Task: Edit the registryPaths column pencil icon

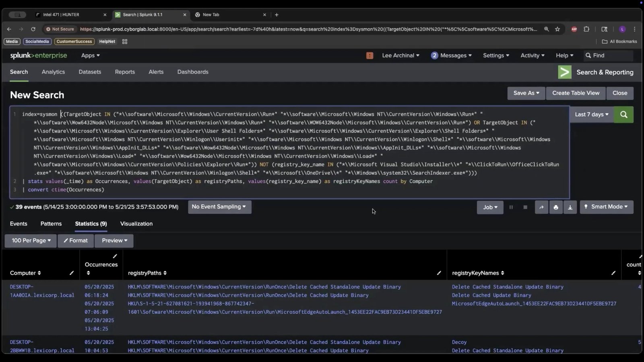Action: [439, 273]
